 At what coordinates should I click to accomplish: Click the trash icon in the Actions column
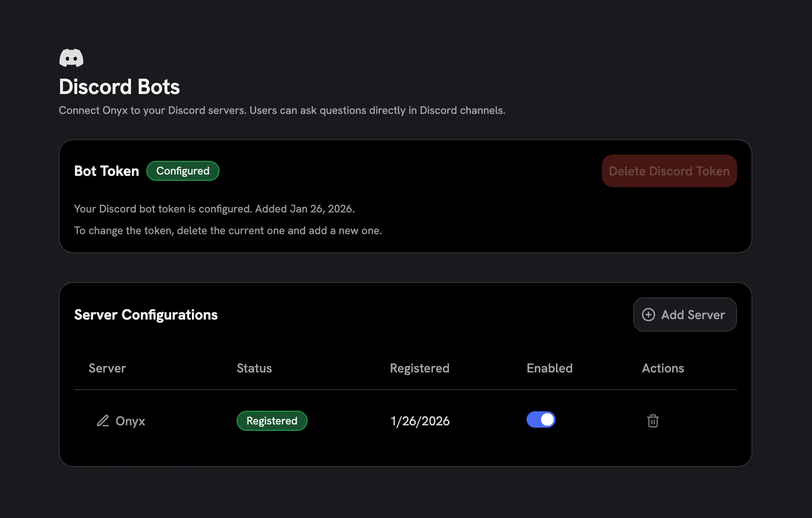[653, 421]
